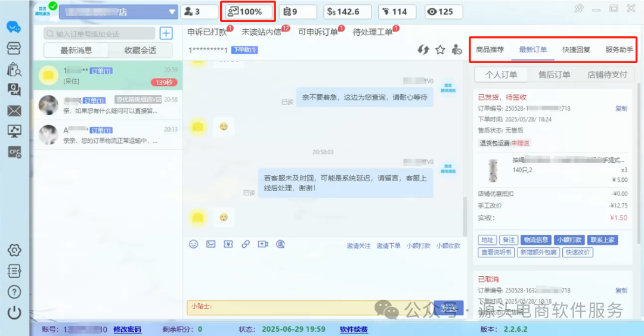Open the mail envelope icon in sidebar

click(14, 111)
